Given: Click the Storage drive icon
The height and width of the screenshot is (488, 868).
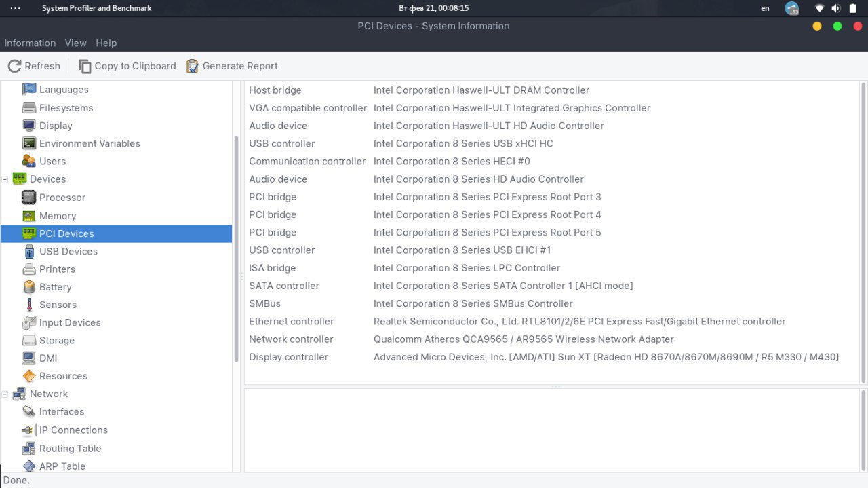Looking at the screenshot, I should click(28, 341).
